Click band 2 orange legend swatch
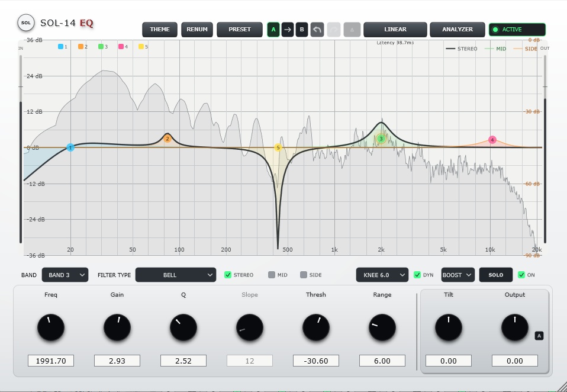This screenshot has height=392, width=567. (x=80, y=46)
